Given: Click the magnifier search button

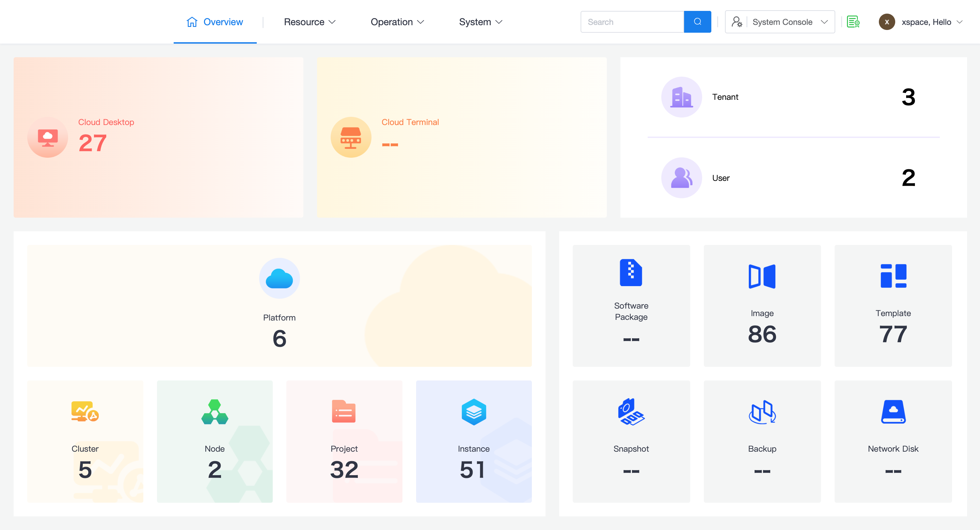Looking at the screenshot, I should point(697,22).
